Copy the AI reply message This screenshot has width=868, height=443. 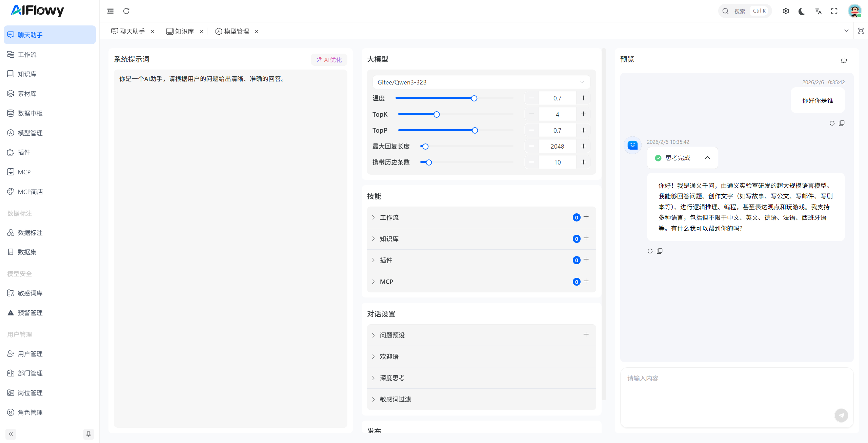(660, 251)
